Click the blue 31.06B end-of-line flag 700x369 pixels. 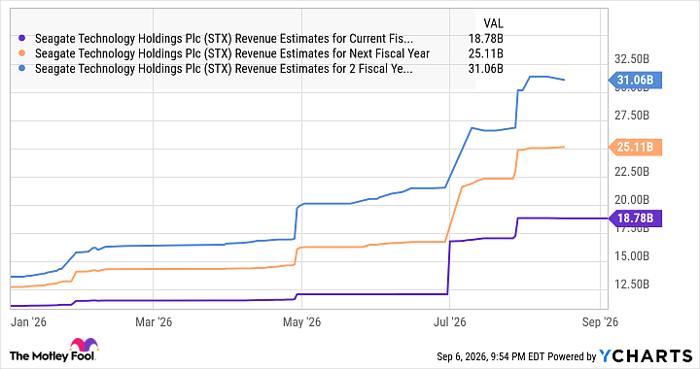pos(635,80)
